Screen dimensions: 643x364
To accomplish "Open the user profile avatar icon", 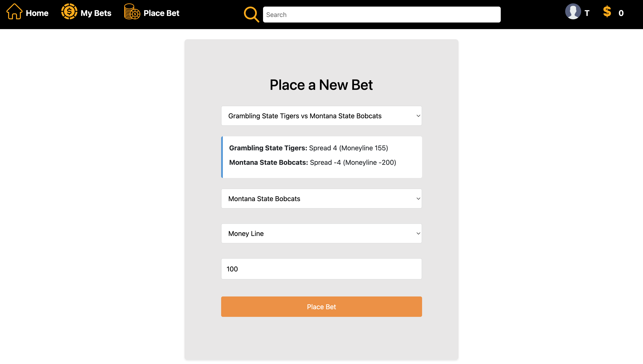I will 573,11.
